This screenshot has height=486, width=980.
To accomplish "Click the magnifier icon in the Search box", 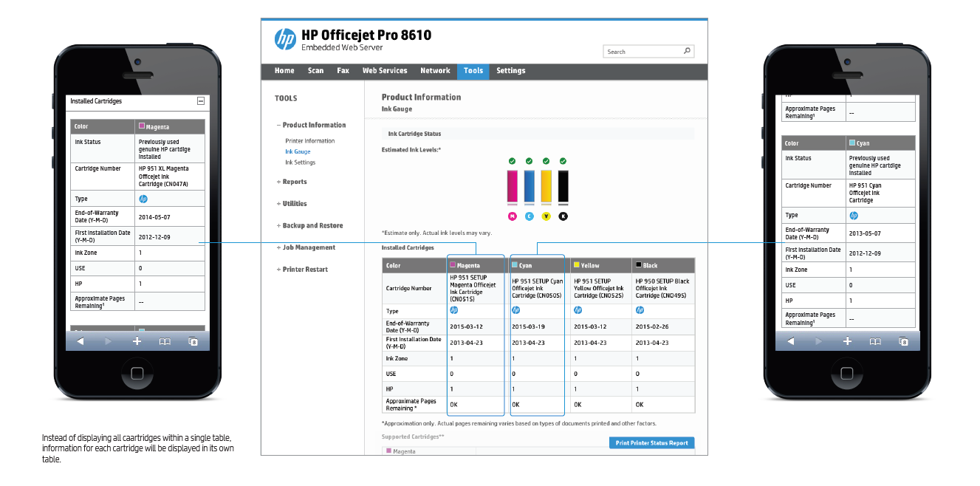I will [687, 51].
